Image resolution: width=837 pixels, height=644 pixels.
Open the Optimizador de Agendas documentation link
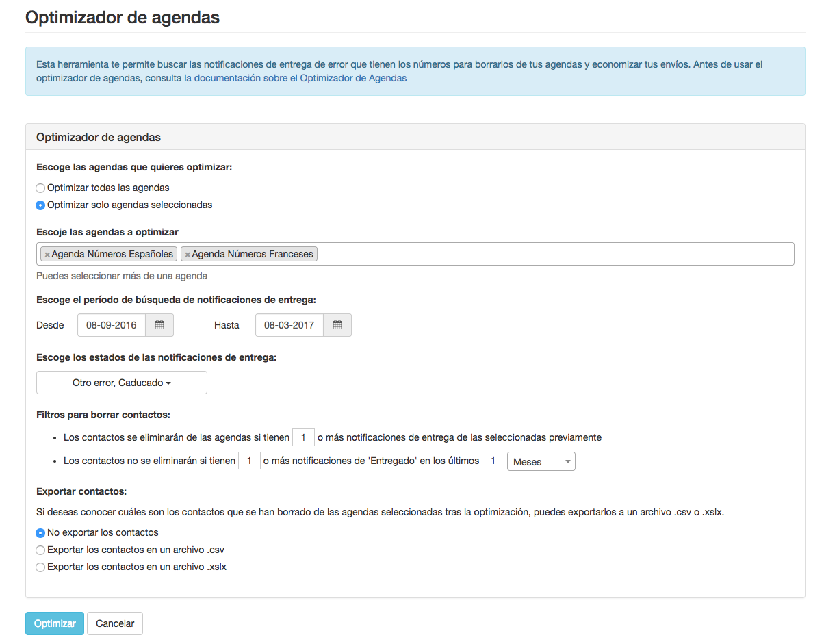300,78
